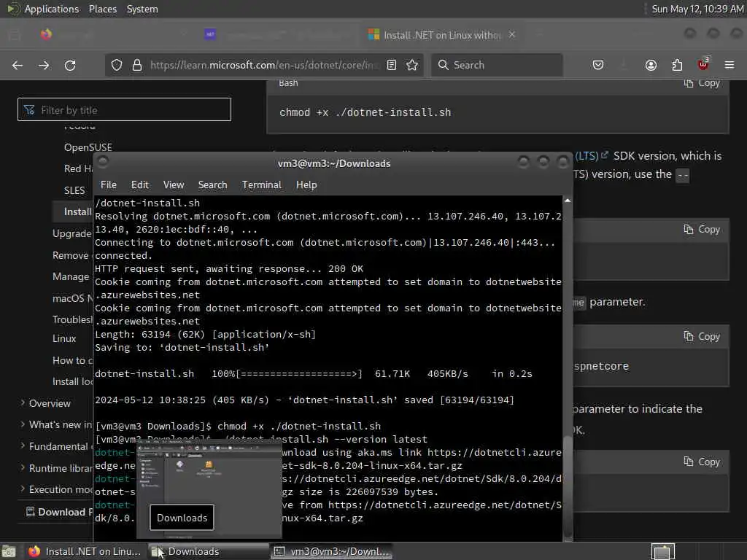Bookmark this page with the star
This screenshot has height=560, width=747.
[412, 65]
